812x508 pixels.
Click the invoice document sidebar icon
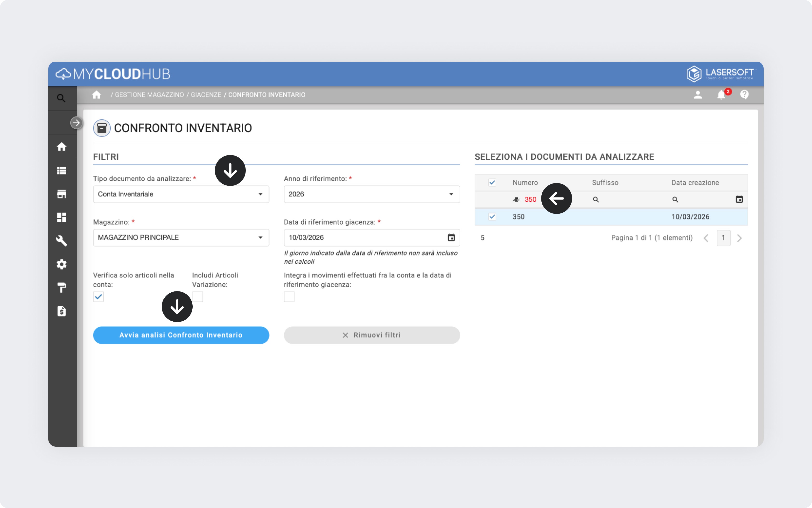click(62, 311)
